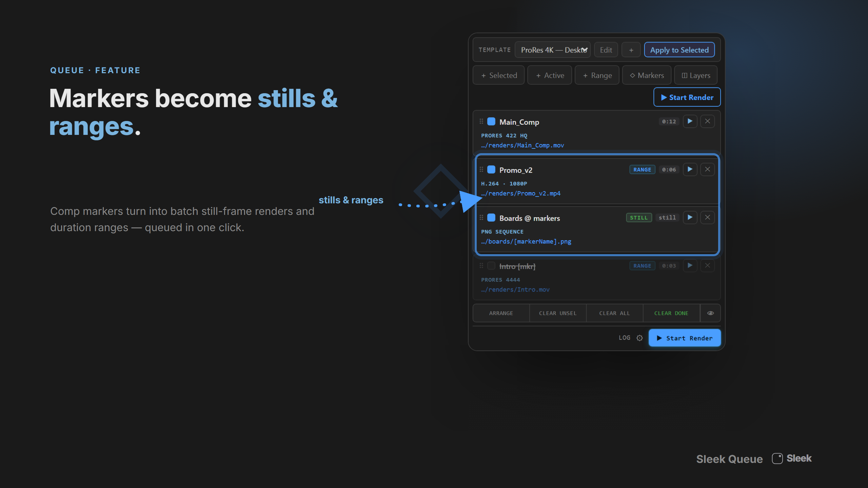Render Intro [mkr] with its play icon
Viewport: 868px width, 488px height.
(x=690, y=266)
